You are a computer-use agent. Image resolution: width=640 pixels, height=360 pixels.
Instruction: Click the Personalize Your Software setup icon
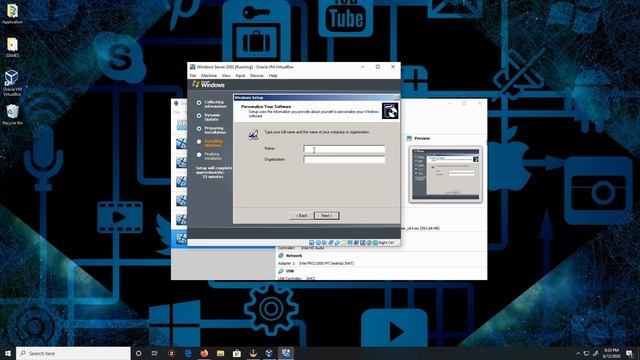[x=390, y=111]
